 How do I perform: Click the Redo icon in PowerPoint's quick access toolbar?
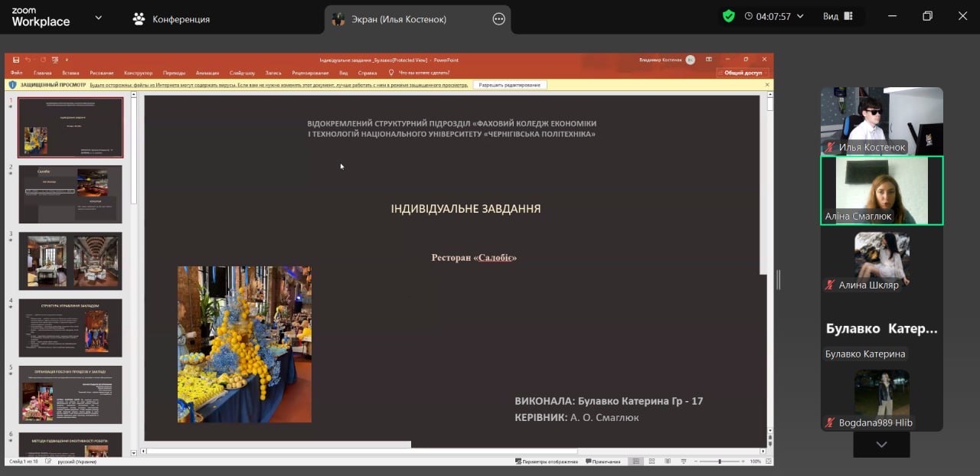point(44,60)
